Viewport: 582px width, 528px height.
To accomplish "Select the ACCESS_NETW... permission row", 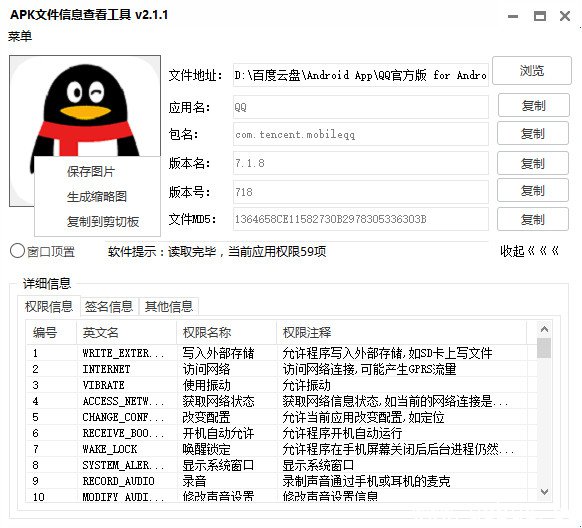I will tap(281, 401).
